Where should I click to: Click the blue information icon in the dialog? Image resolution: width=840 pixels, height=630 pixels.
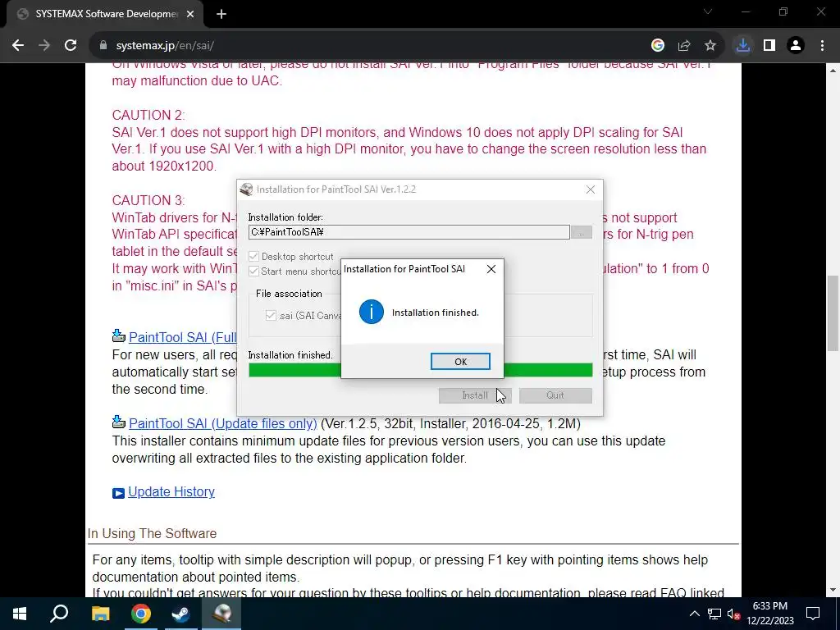pos(372,312)
